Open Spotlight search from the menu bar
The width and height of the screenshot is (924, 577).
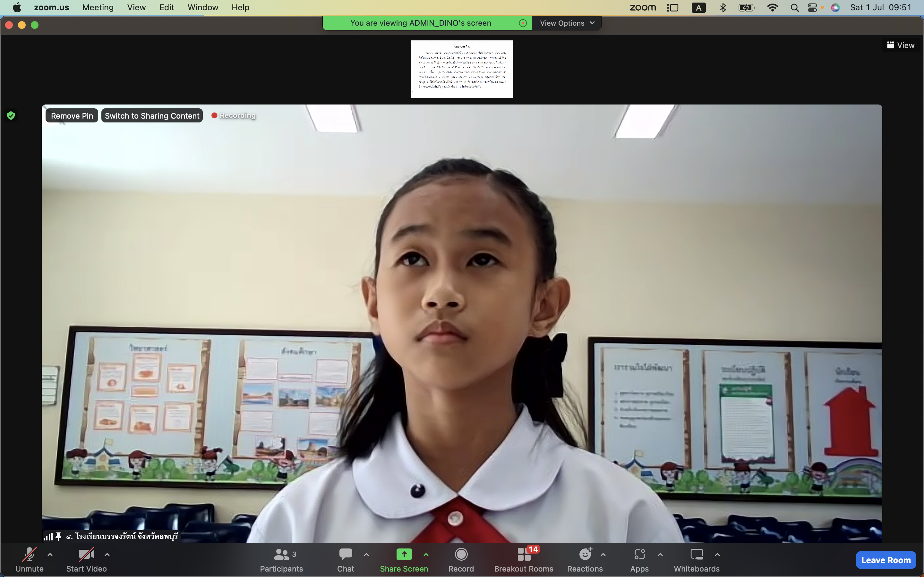[x=794, y=7]
